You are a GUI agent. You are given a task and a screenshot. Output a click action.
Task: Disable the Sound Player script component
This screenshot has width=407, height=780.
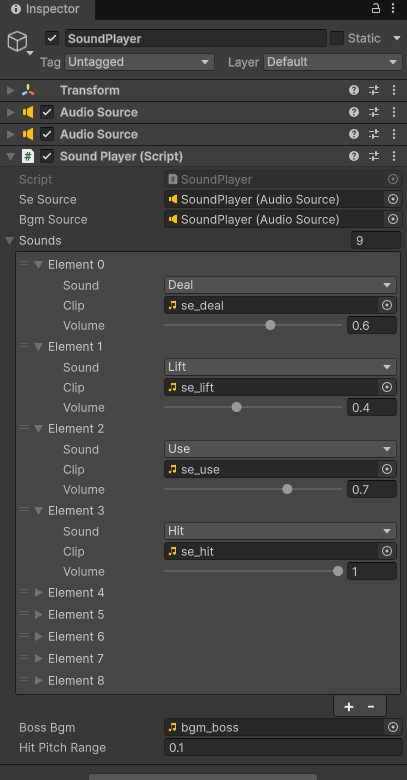click(47, 156)
